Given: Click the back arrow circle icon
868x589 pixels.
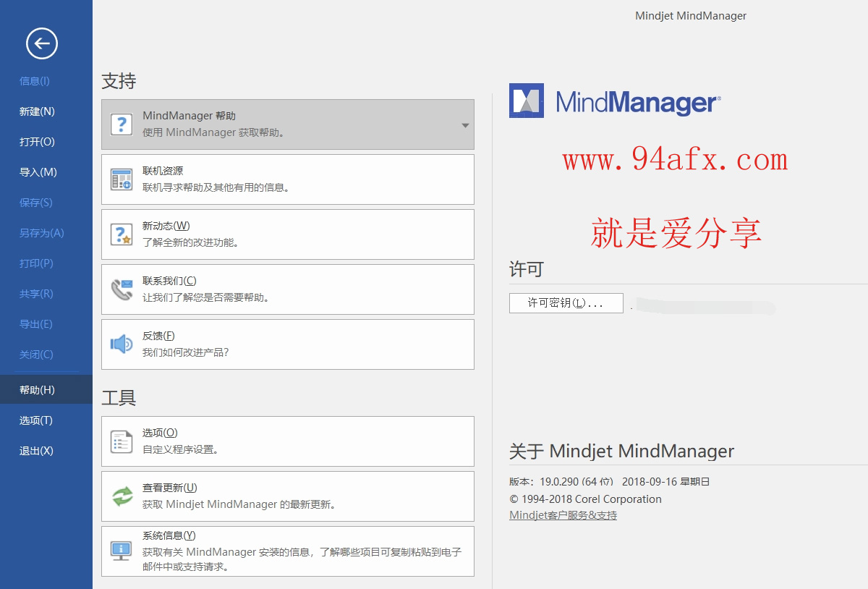Looking at the screenshot, I should click(42, 43).
